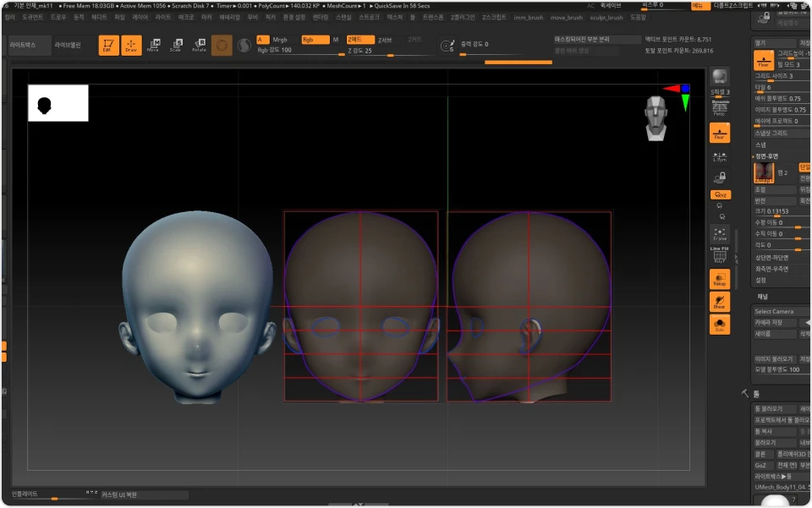Screen dimensions: 812x508
Task: Expand the 설정 section
Action: tap(760, 281)
